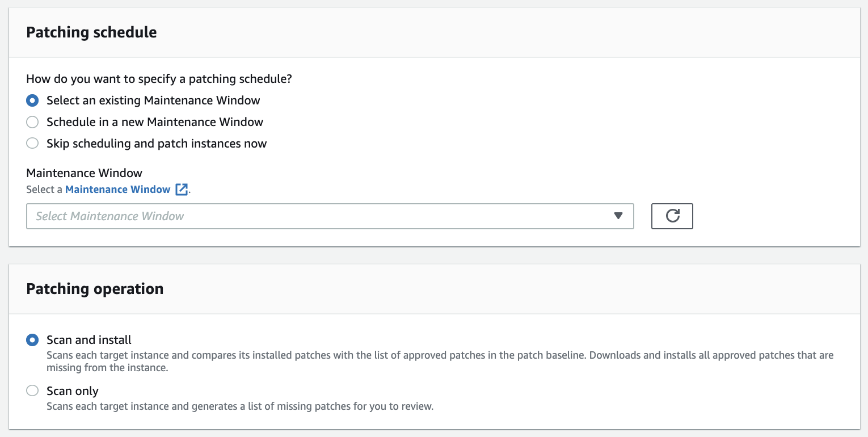
Task: Select the Schedule in a new Maintenance Window radio
Action: pos(33,122)
